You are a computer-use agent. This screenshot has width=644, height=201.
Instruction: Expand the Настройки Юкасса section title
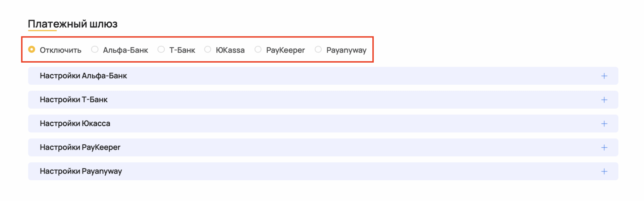[x=75, y=123]
